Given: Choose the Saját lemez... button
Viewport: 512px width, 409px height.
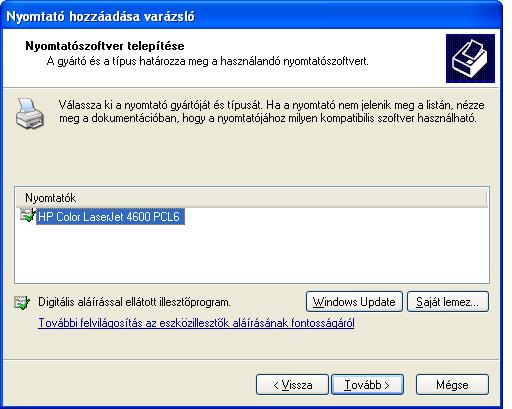Looking at the screenshot, I should click(448, 302).
